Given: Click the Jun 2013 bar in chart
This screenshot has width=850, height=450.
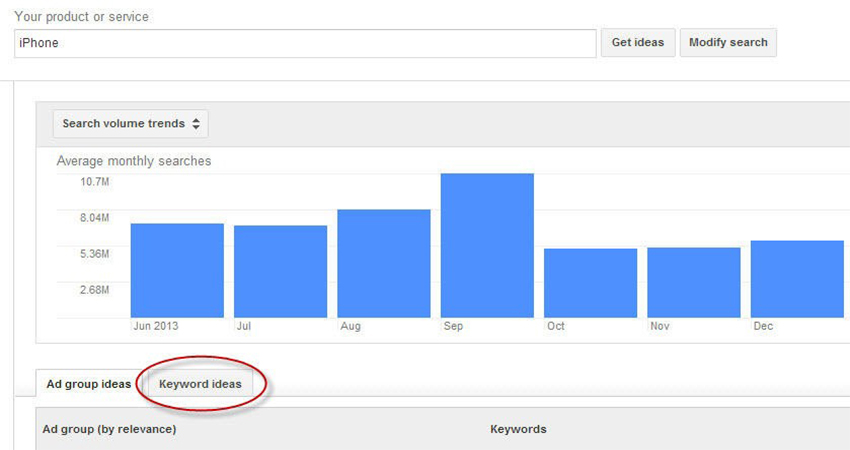Looking at the screenshot, I should (x=177, y=271).
